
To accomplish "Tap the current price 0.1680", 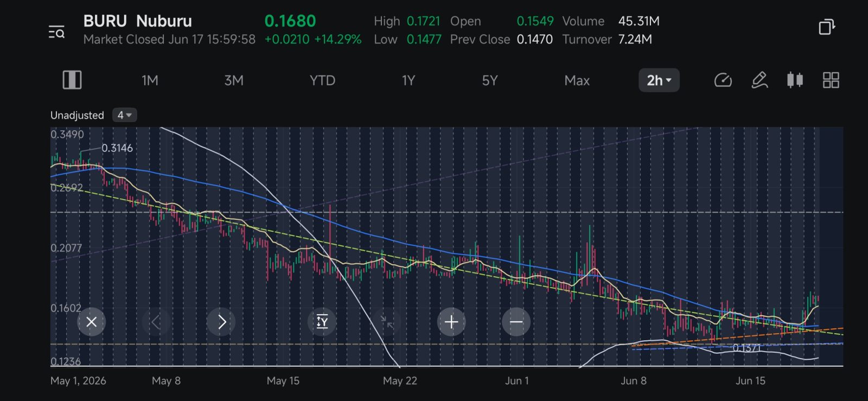I will [x=290, y=21].
